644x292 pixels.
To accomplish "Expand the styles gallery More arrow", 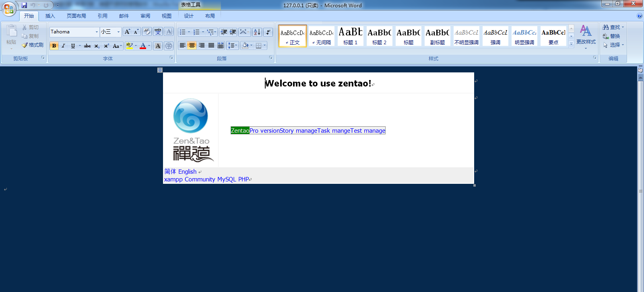I will tap(571, 44).
